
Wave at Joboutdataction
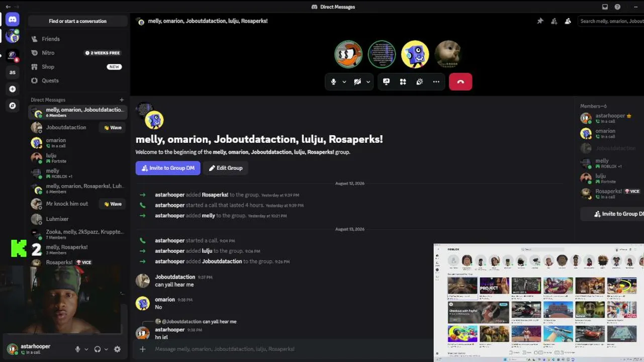click(113, 127)
